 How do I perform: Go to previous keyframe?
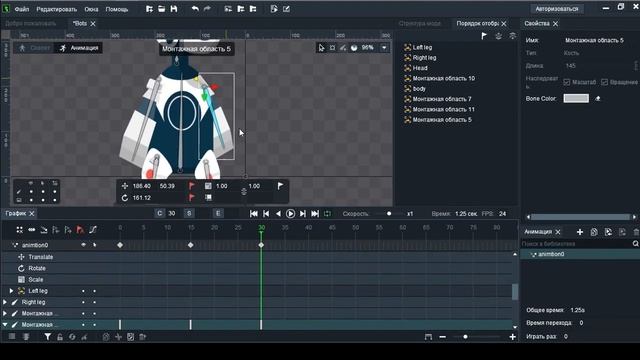tap(266, 213)
